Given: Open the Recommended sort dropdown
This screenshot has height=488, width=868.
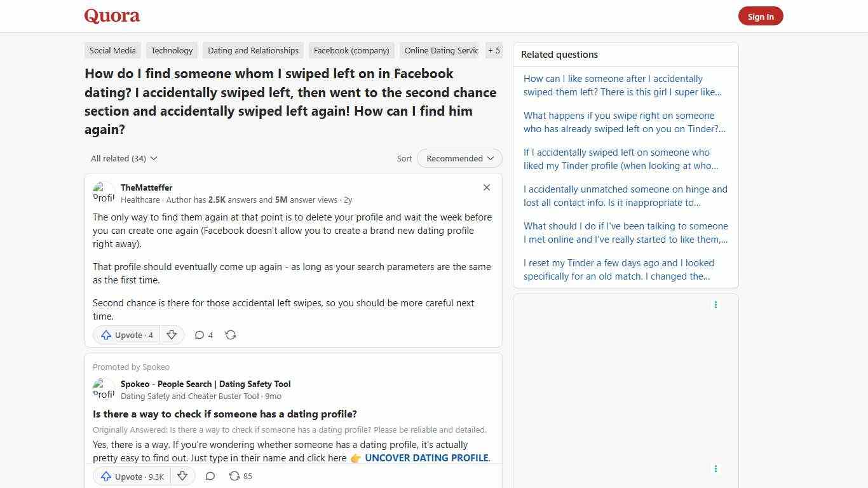Looking at the screenshot, I should (x=459, y=158).
